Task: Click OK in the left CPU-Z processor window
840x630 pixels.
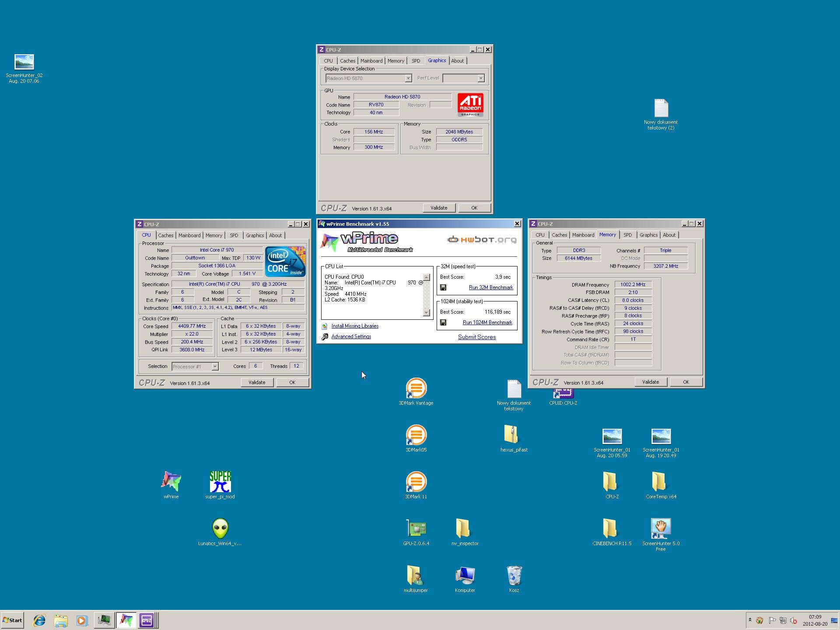Action: click(292, 382)
